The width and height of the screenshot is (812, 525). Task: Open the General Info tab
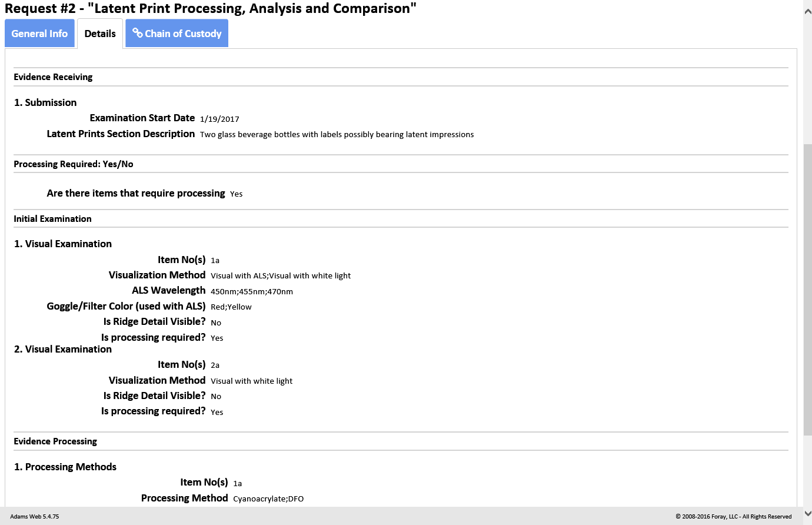39,34
